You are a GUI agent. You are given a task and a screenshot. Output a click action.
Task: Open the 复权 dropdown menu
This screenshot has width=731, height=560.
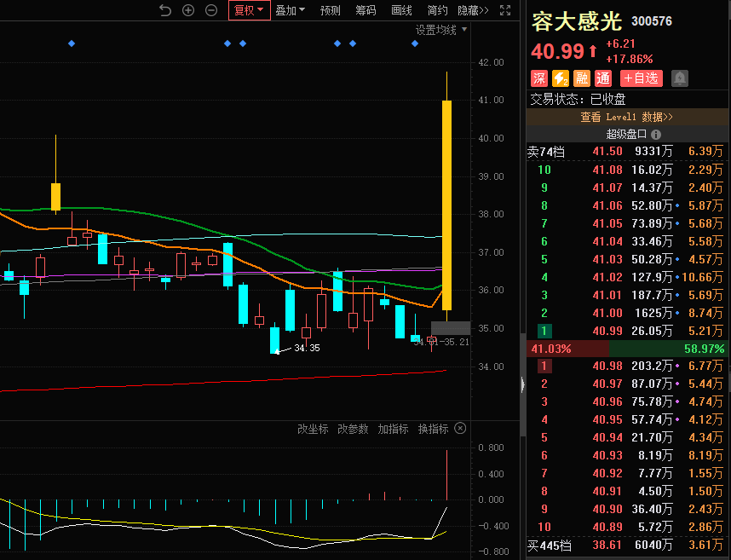pos(250,10)
